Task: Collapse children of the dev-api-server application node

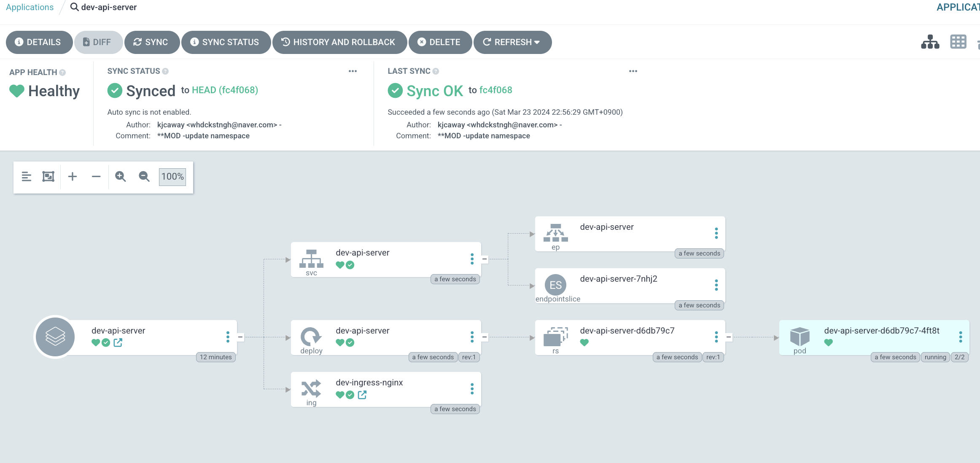Action: pyautogui.click(x=240, y=337)
